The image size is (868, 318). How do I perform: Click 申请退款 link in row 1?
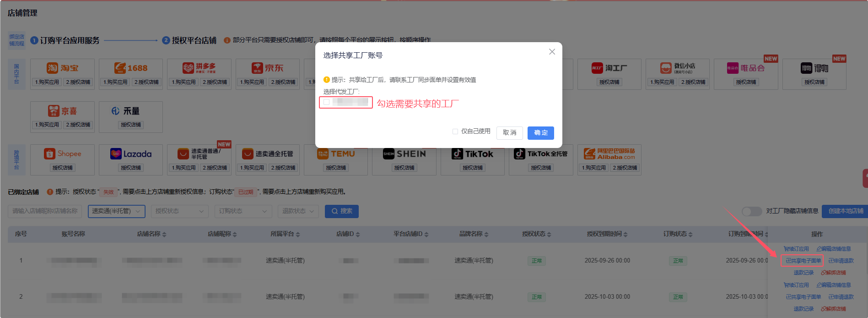click(841, 261)
